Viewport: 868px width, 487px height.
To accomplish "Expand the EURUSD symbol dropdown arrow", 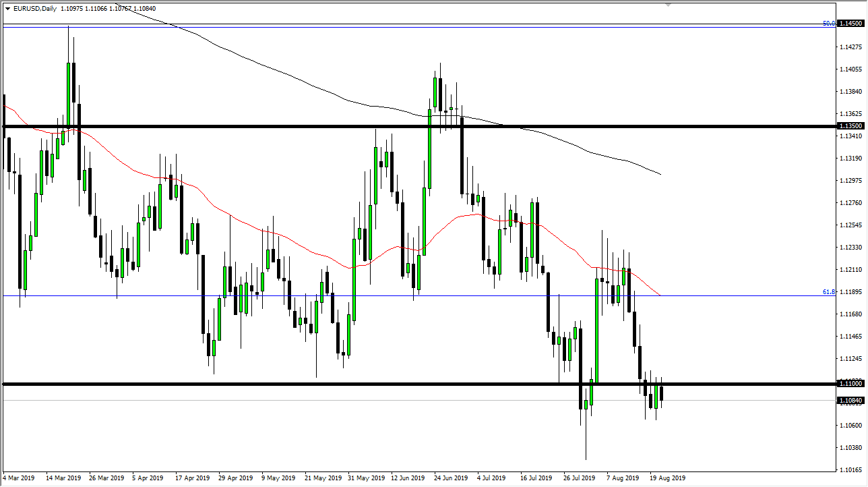I will pos(8,9).
